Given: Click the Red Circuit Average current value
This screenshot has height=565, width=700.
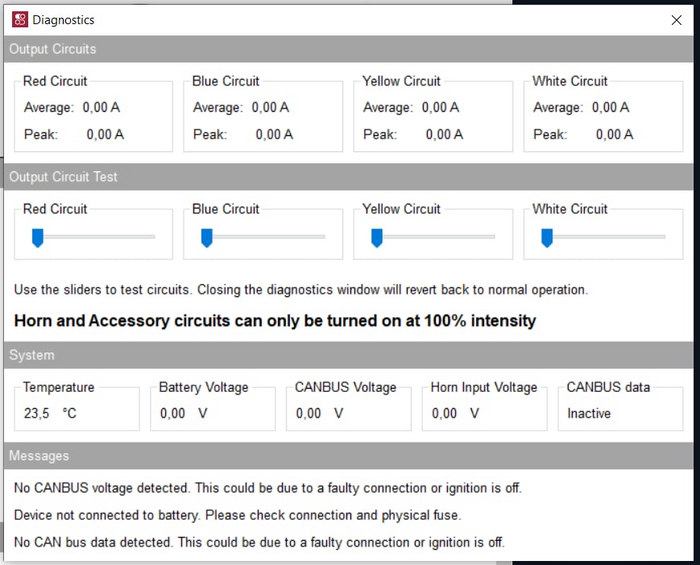Looking at the screenshot, I should tap(101, 107).
